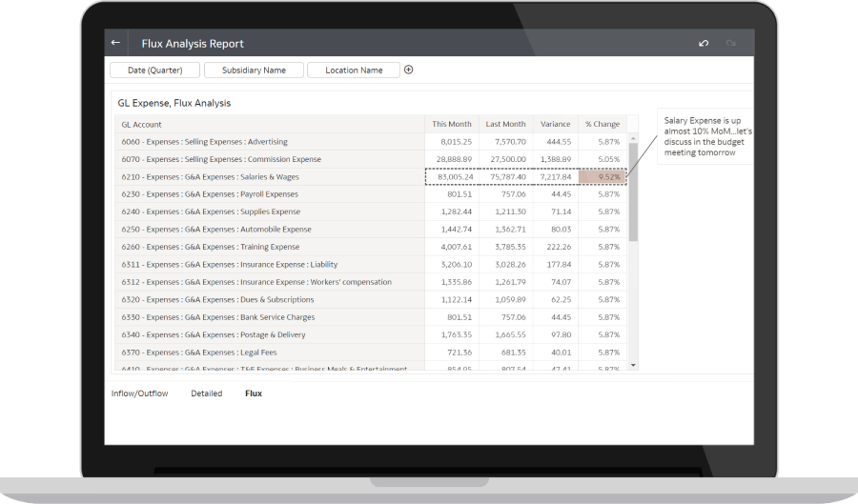Click the % Change column header
The width and height of the screenshot is (858, 504).
pos(602,124)
